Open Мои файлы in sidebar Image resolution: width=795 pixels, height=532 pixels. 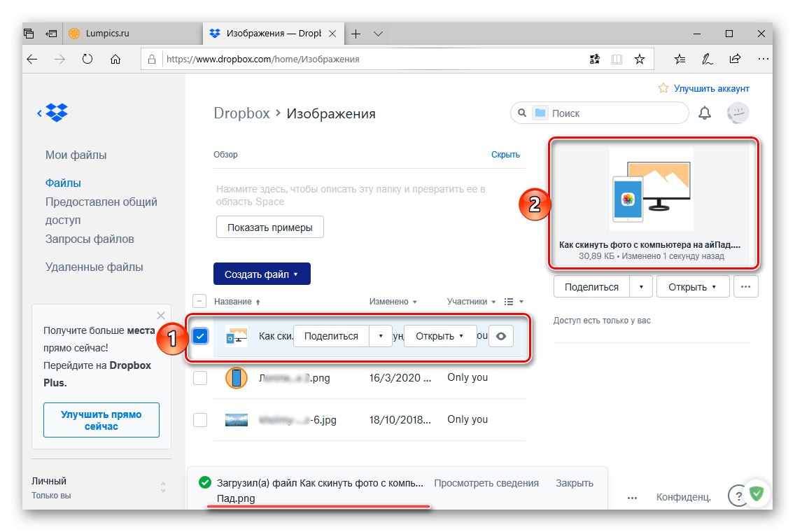coord(76,155)
